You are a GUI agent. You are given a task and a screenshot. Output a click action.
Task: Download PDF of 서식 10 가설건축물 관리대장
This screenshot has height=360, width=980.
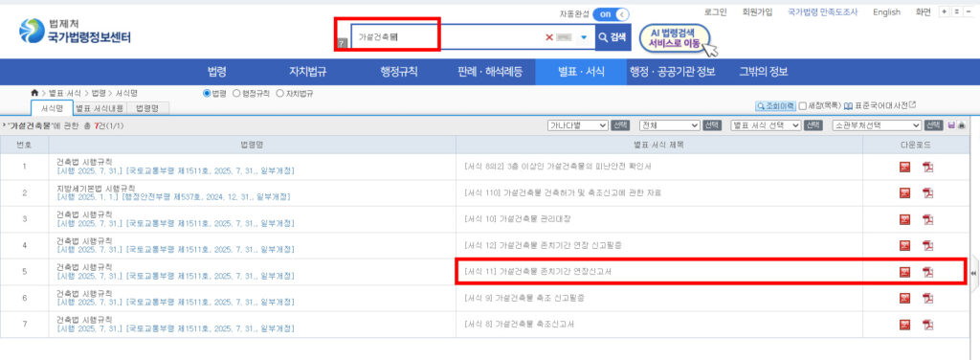[927, 219]
